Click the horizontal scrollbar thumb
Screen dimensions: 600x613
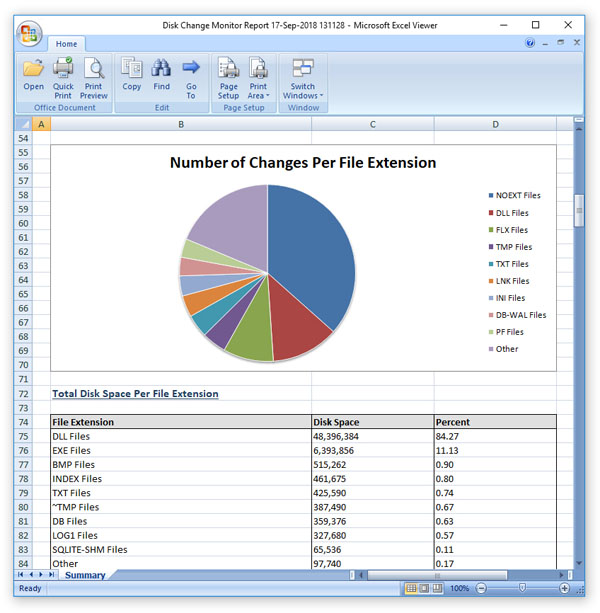[437, 575]
